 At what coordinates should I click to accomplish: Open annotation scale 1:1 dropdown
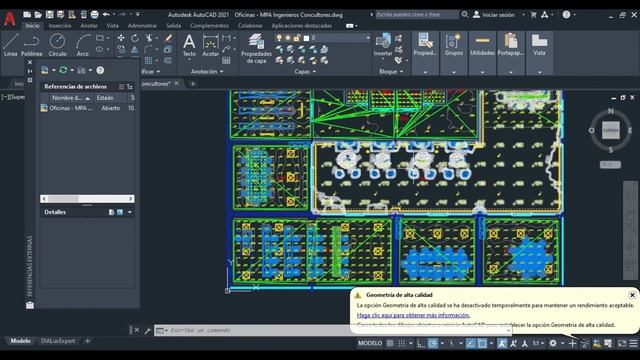point(538,343)
